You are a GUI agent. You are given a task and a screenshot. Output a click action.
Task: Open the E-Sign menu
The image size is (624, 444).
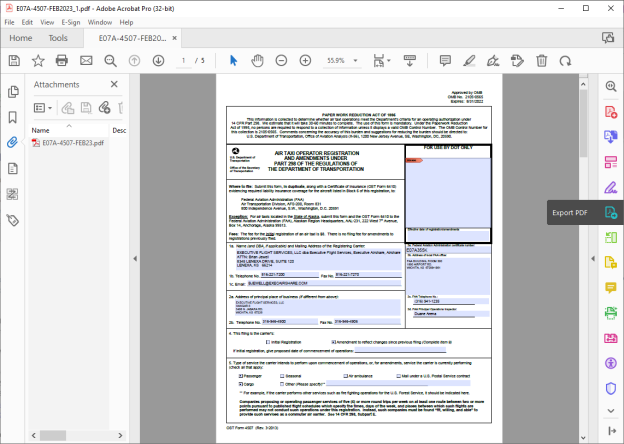point(71,22)
